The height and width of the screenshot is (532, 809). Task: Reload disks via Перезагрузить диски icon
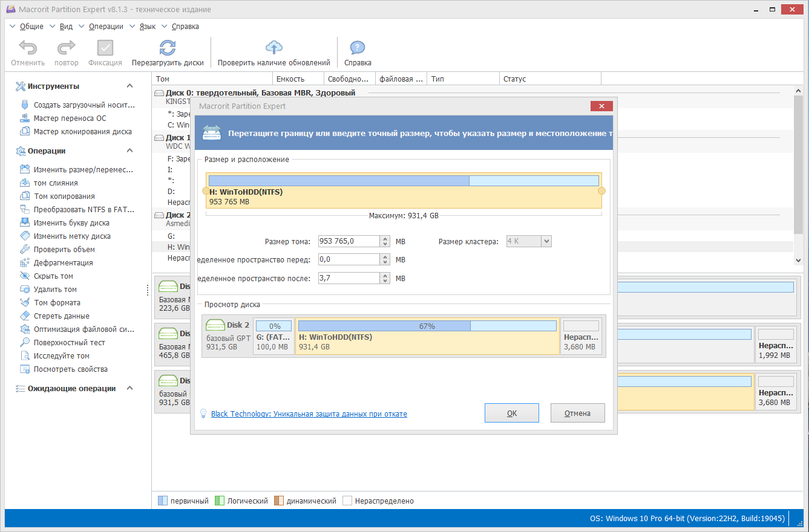168,48
